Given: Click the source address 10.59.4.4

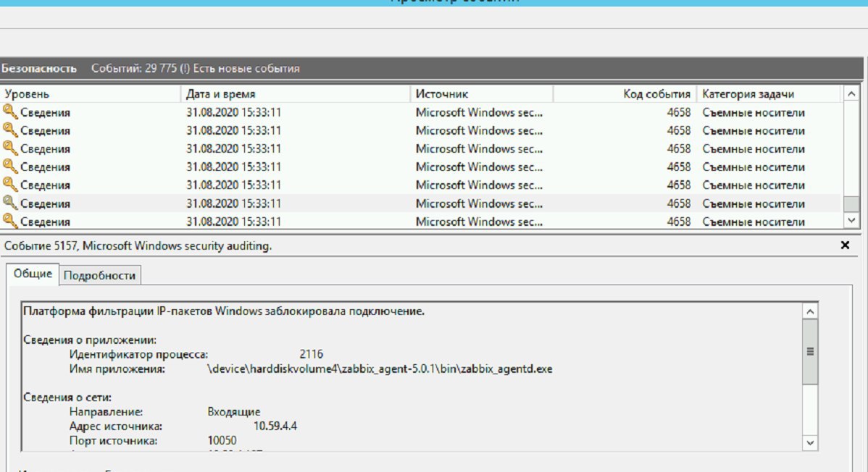Looking at the screenshot, I should click(x=275, y=426).
